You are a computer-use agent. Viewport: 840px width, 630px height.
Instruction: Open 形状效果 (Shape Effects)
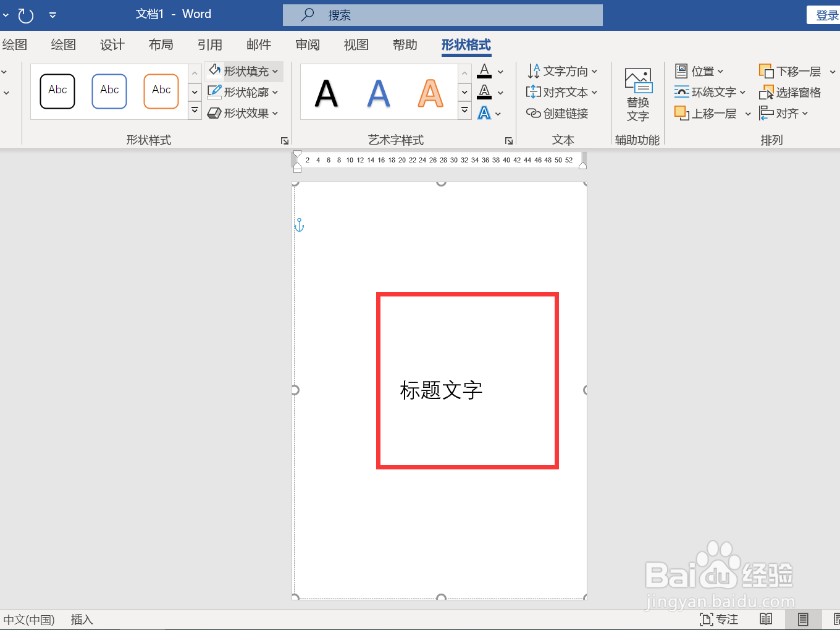pos(242,112)
